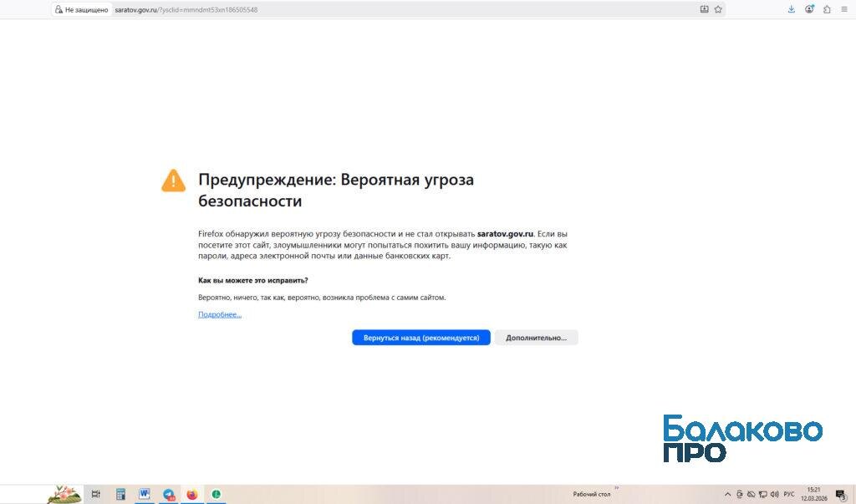Expand the 'Рабочий стол' toolbar chevron
856x504 pixels.
coord(617,488)
